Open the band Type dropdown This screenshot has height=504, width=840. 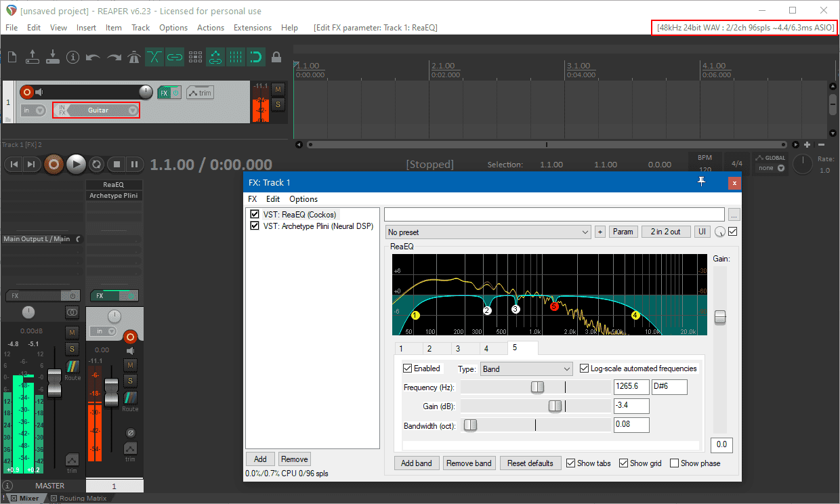526,369
